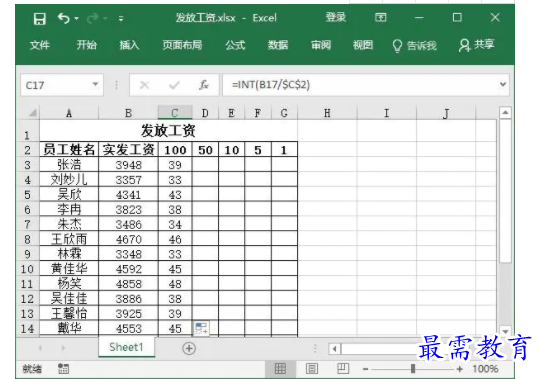540x379 pixels.
Task: Select column A header
Action: (69, 113)
